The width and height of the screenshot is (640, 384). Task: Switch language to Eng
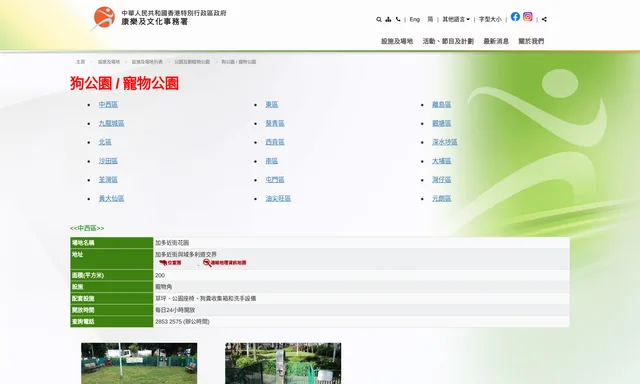pos(415,19)
